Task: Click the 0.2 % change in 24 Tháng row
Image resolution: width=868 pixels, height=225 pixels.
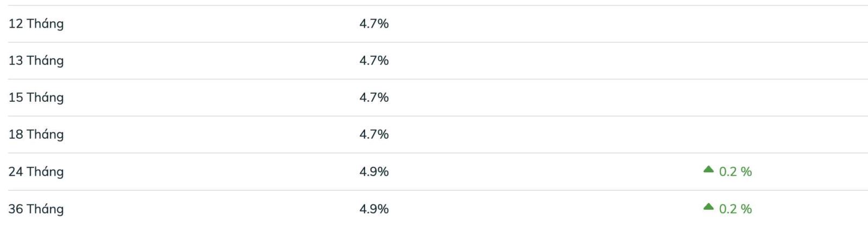Action: (735, 172)
